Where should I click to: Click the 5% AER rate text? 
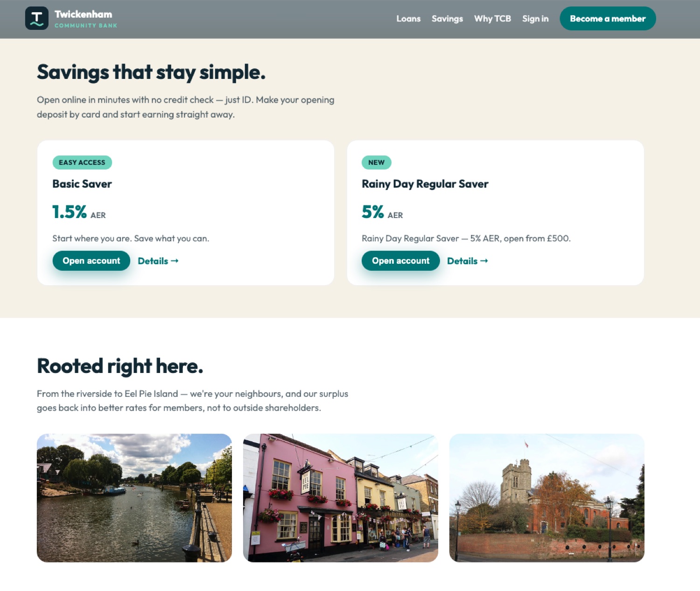pyautogui.click(x=382, y=212)
